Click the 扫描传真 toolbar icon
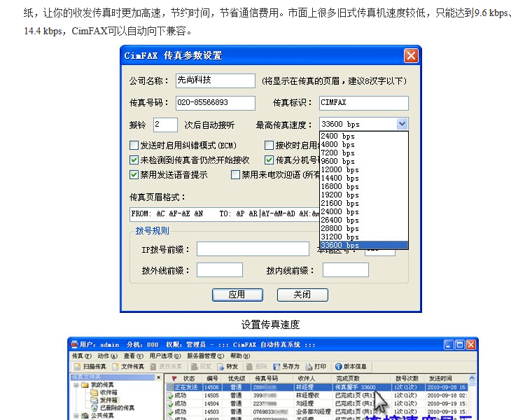 78,366
